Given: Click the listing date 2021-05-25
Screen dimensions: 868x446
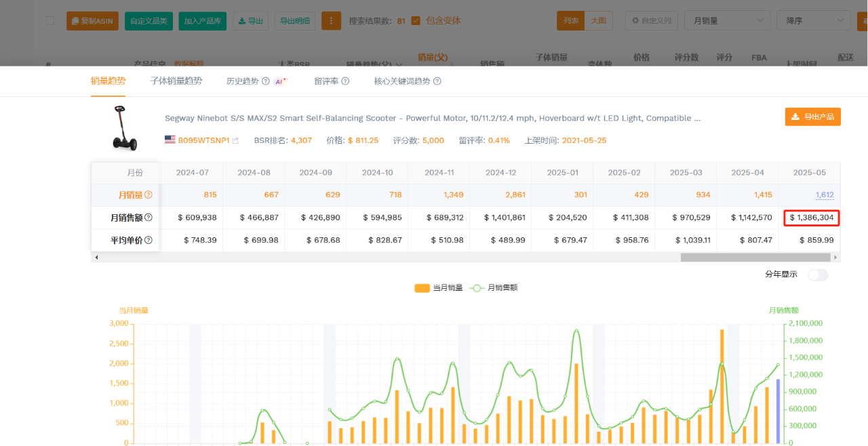Looking at the screenshot, I should click(x=583, y=140).
